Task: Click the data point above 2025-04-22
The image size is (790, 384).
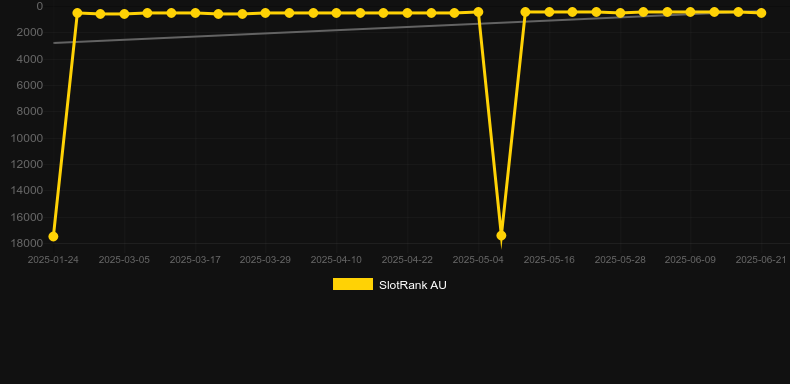Action: (407, 13)
